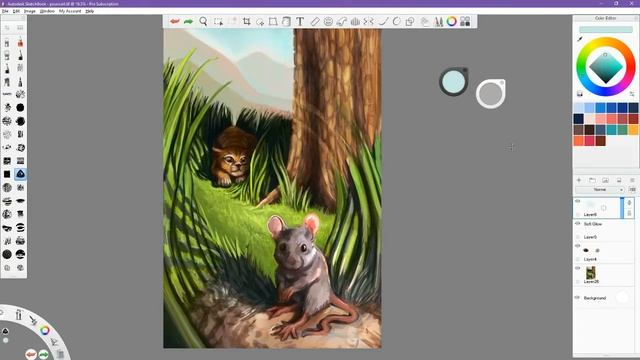The height and width of the screenshot is (360, 640).
Task: Open the Image menu
Action: (x=30, y=11)
